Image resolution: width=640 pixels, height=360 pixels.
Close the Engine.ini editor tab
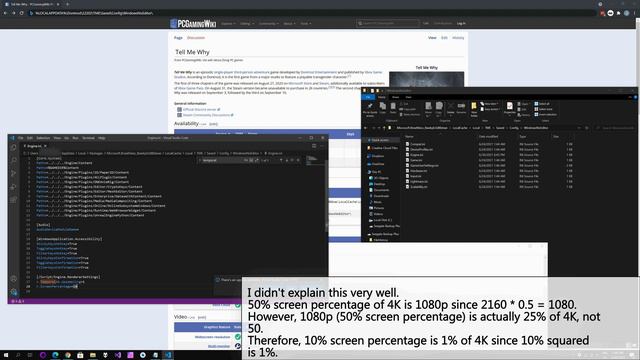coord(45,146)
